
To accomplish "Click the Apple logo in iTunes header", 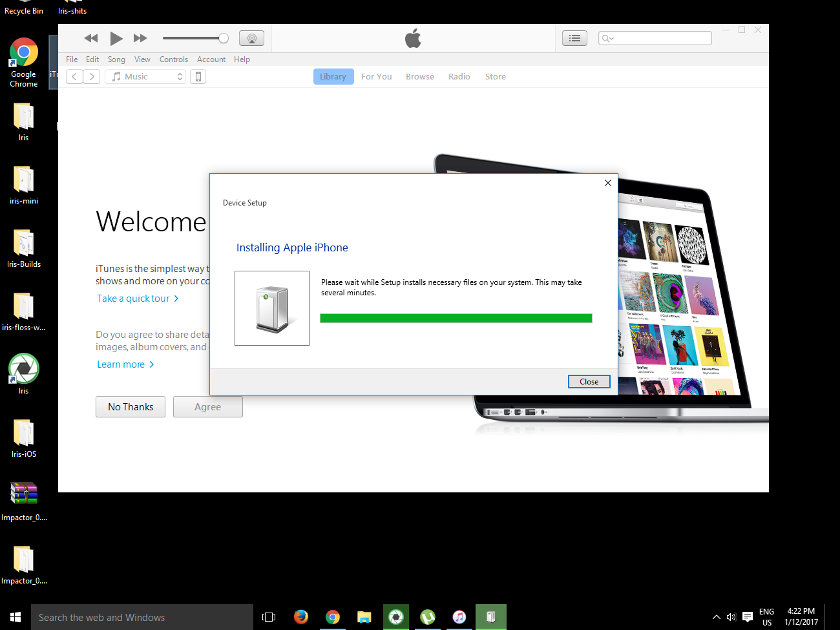I will point(414,39).
